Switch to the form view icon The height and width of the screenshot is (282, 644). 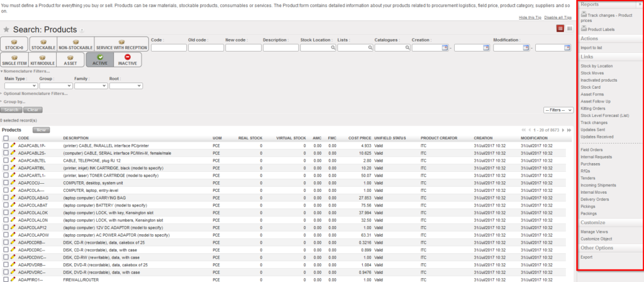570,28
